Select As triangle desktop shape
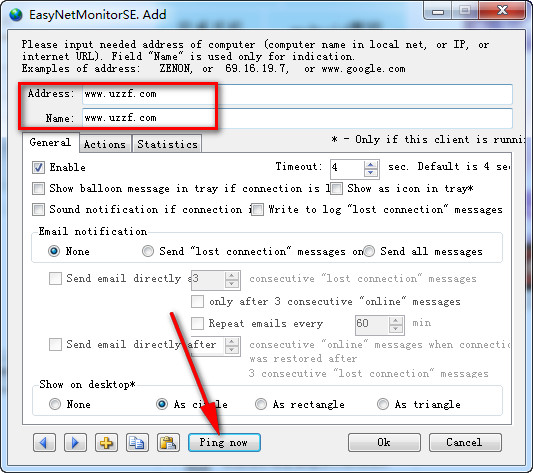This screenshot has width=533, height=473. pos(382,404)
